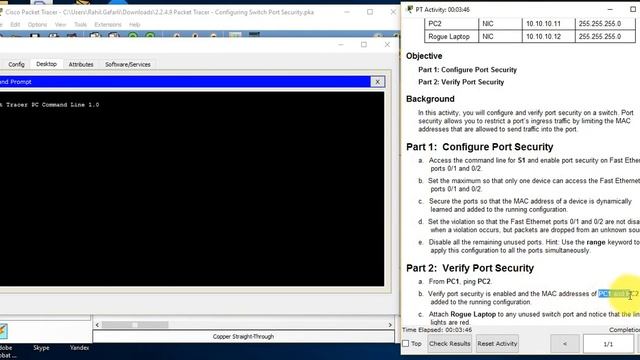640x360 pixels.
Task: Click the Check Results button
Action: (449, 344)
